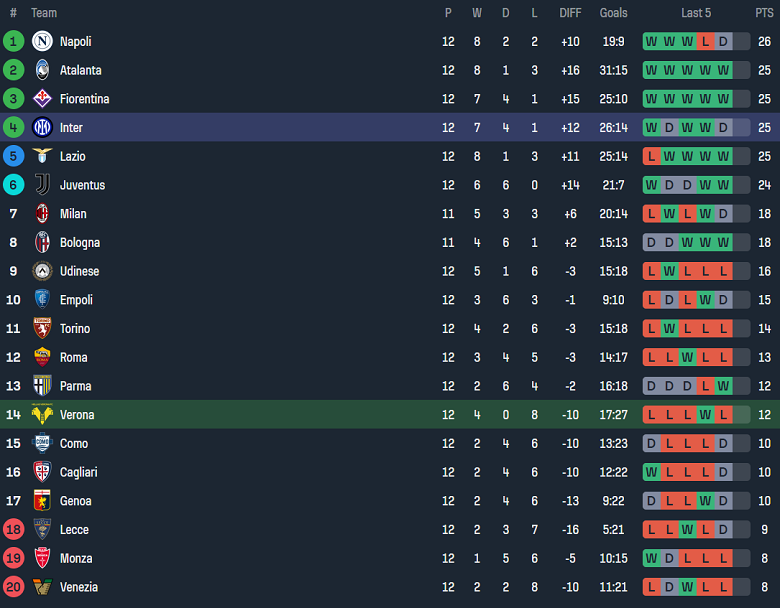Click the Lazio eagle crest

(x=42, y=156)
